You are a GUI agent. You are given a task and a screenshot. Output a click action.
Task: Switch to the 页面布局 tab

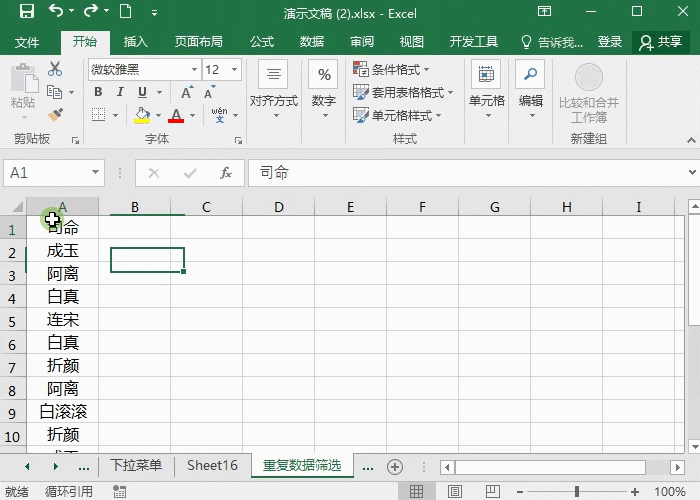pos(199,42)
